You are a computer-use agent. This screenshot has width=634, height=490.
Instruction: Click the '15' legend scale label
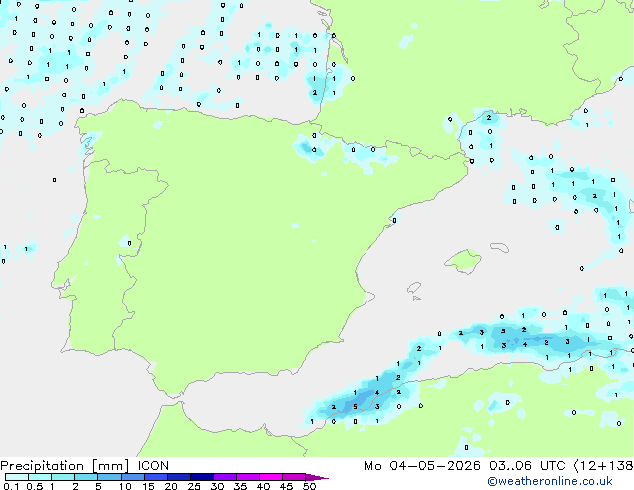click(x=148, y=486)
